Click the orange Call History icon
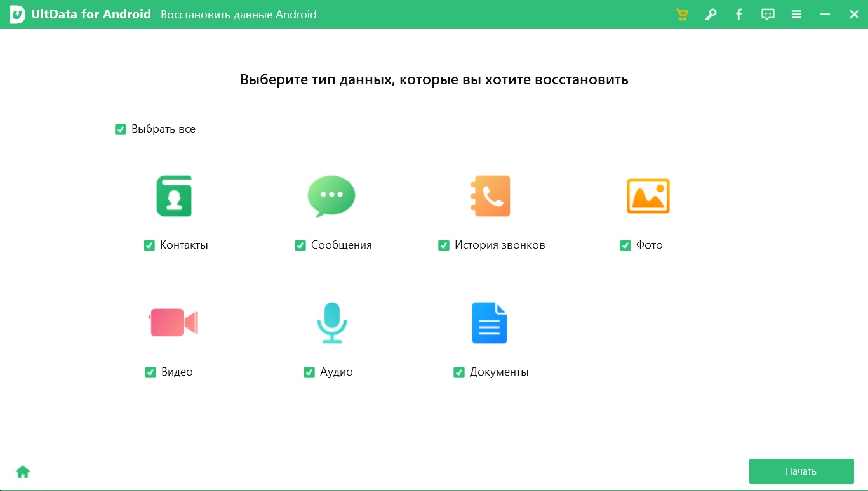The height and width of the screenshot is (491, 868). (490, 196)
